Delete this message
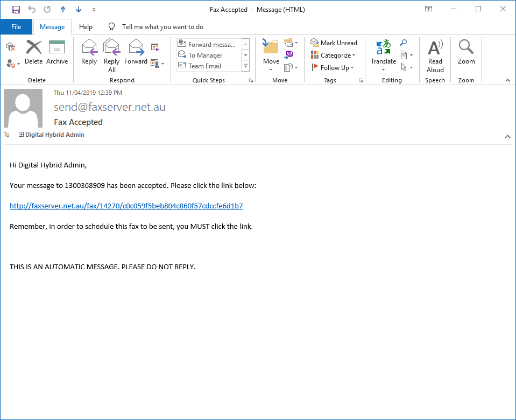Screen dimensions: 516x420 click(x=33, y=52)
